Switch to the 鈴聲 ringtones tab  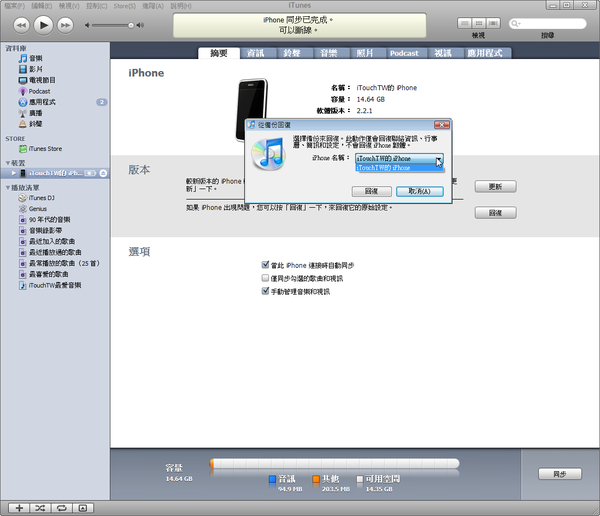tap(292, 53)
